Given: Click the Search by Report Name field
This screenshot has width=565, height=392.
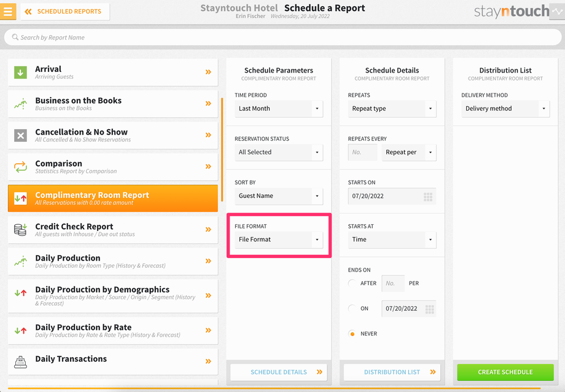Looking at the screenshot, I should click(282, 37).
